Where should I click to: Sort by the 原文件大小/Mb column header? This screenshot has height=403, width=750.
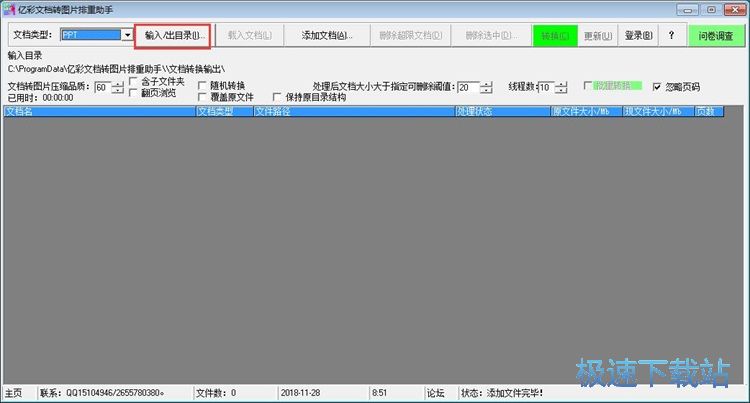click(586, 111)
